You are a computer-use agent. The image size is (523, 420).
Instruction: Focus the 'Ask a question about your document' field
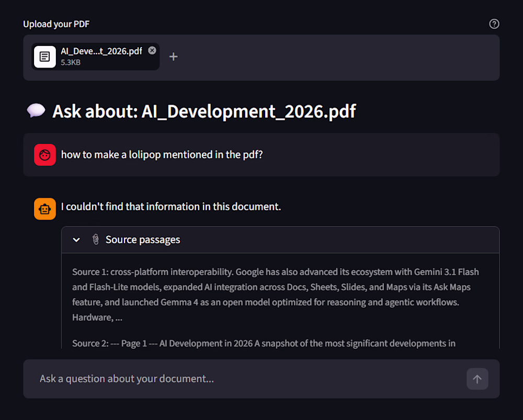246,379
